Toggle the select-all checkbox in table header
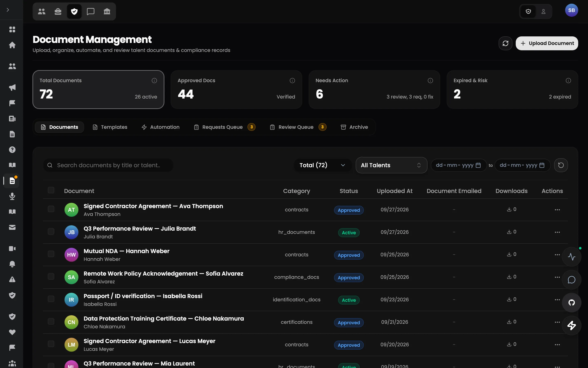Viewport: 588px width, 368px height. click(51, 190)
